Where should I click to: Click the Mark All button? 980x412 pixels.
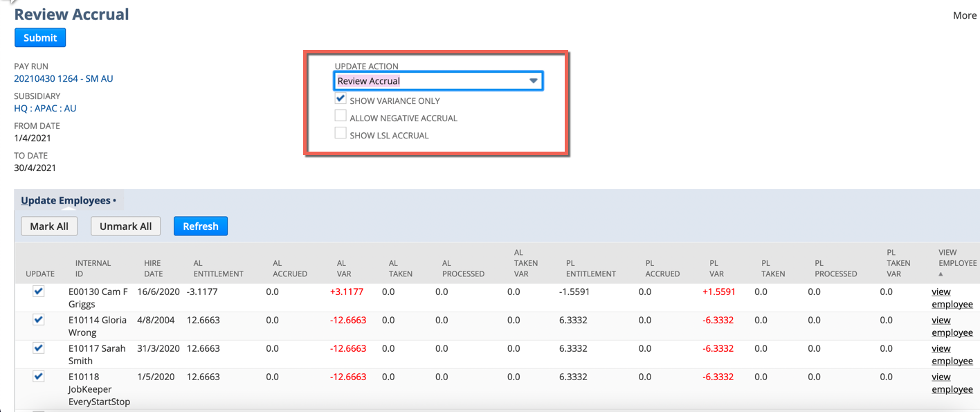click(x=48, y=226)
